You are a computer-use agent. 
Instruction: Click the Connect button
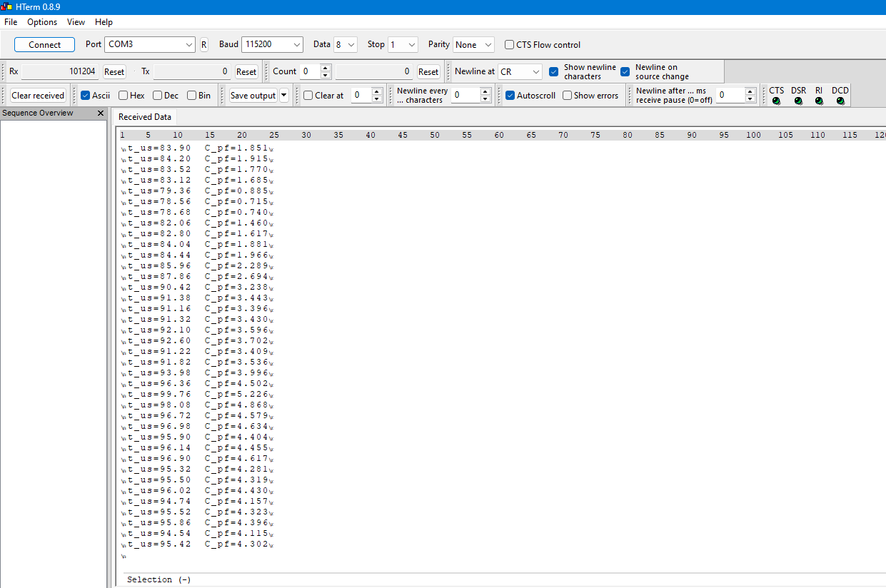coord(44,45)
